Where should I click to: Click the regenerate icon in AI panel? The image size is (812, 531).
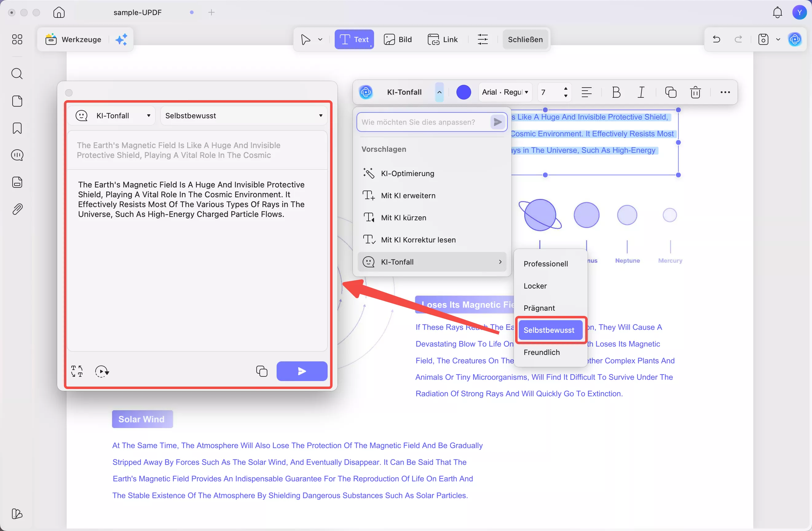click(101, 371)
